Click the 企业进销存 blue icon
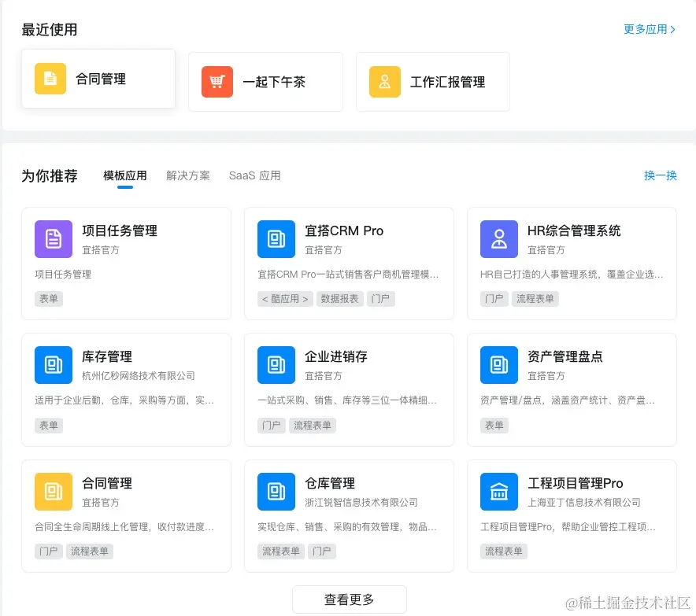This screenshot has height=616, width=696. [276, 365]
